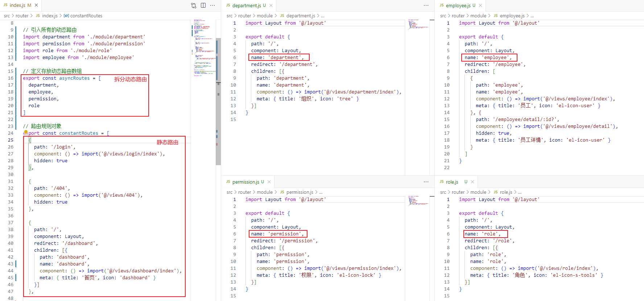Click '/dashboard' redirect value in index.js
Screen dimensions: 644x301
pos(79,243)
